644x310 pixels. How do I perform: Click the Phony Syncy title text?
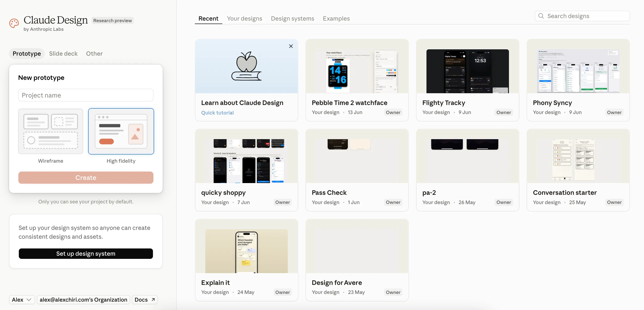click(552, 103)
